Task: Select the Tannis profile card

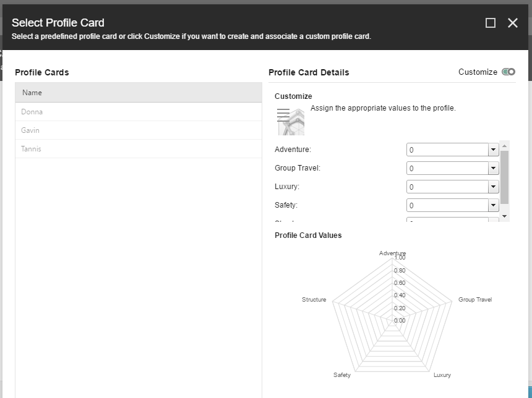Action: click(139, 149)
